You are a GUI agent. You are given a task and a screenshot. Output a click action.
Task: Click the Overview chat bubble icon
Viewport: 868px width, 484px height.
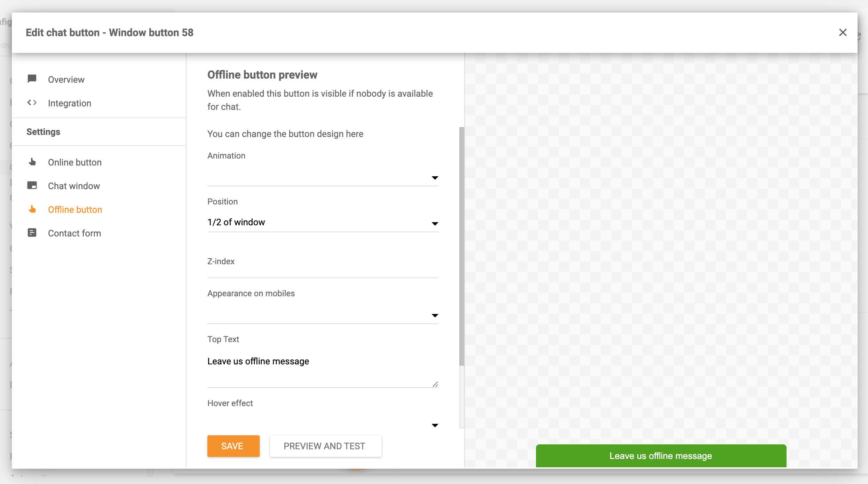coord(32,79)
